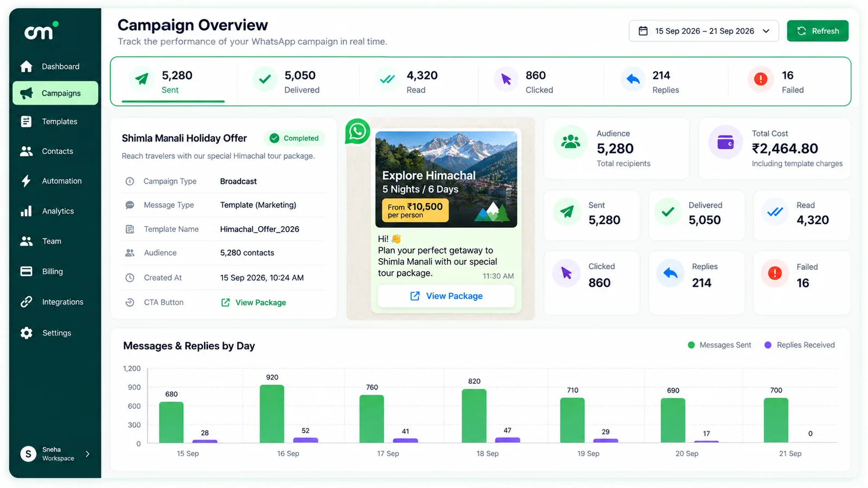Select the Delivered tab in summary bar

pos(297,82)
